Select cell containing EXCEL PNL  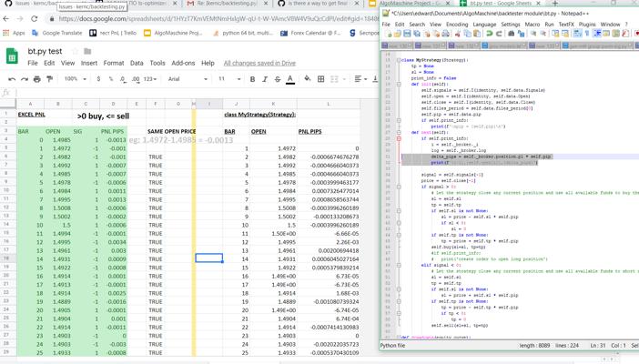pos(31,115)
